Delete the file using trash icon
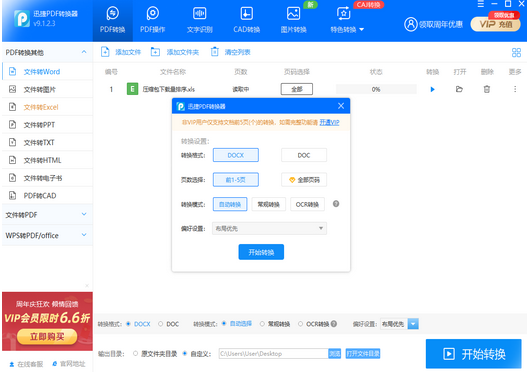This screenshot has width=529, height=373. point(486,89)
